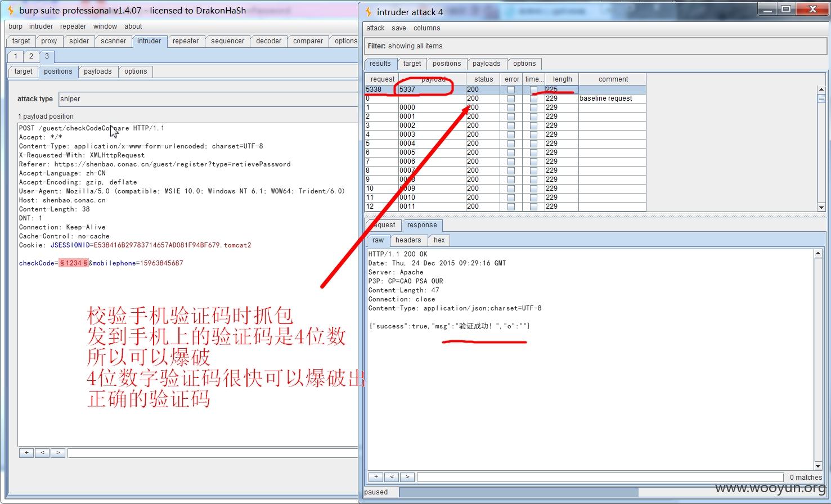Switch to the sequencer tab
Viewport: 831px width, 504px height.
coord(228,41)
